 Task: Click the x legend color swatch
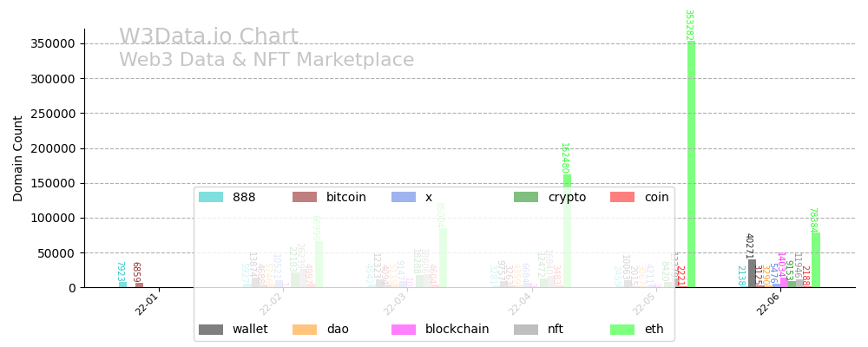pyautogui.click(x=404, y=198)
